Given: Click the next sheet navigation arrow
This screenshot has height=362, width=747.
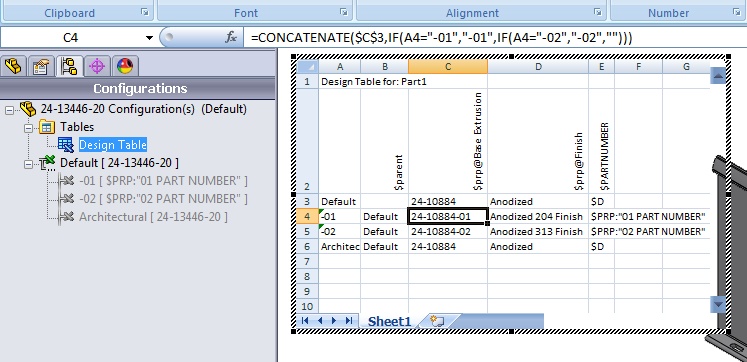Looking at the screenshot, I should tap(333, 321).
